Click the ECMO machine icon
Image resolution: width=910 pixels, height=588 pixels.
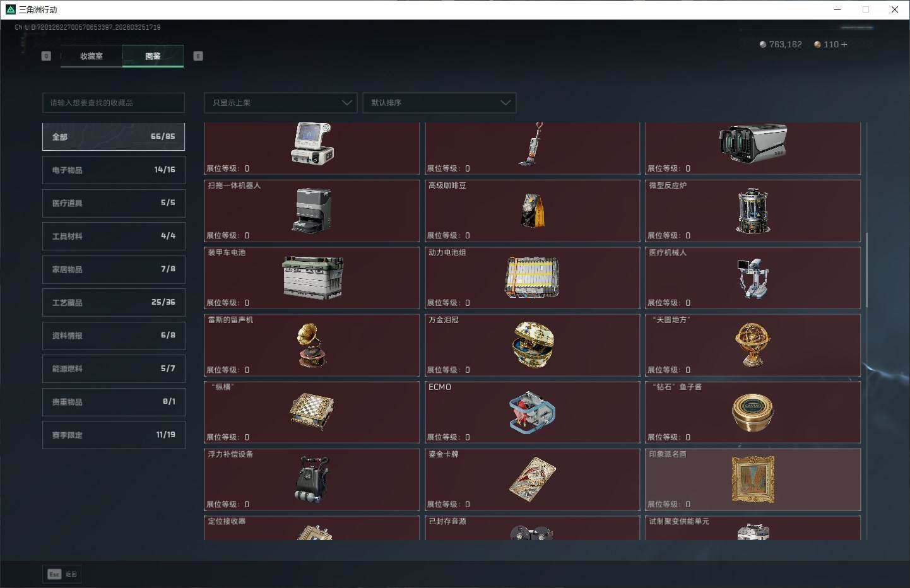pyautogui.click(x=532, y=412)
